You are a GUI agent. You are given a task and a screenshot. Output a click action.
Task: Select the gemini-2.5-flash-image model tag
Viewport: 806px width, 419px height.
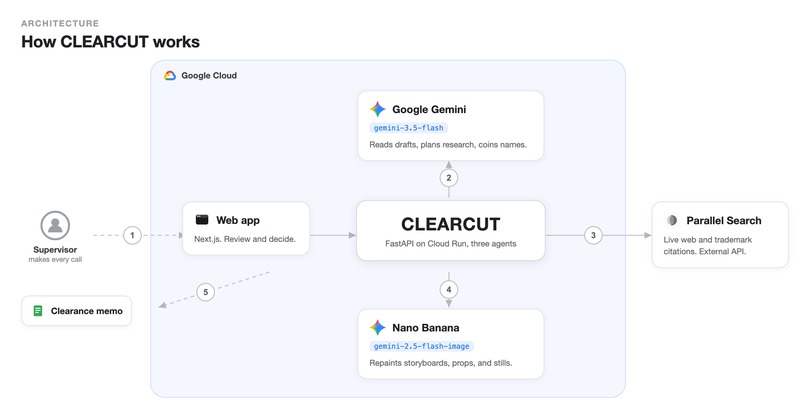(x=422, y=347)
